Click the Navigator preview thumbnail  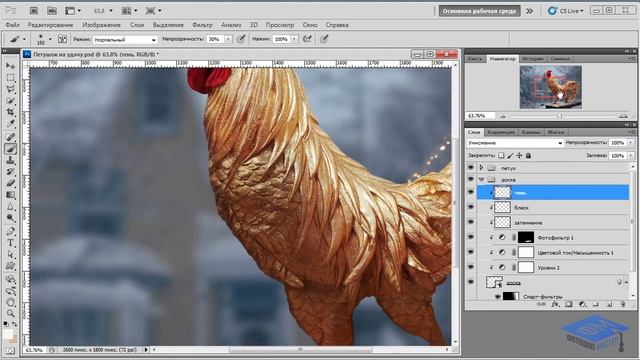551,87
